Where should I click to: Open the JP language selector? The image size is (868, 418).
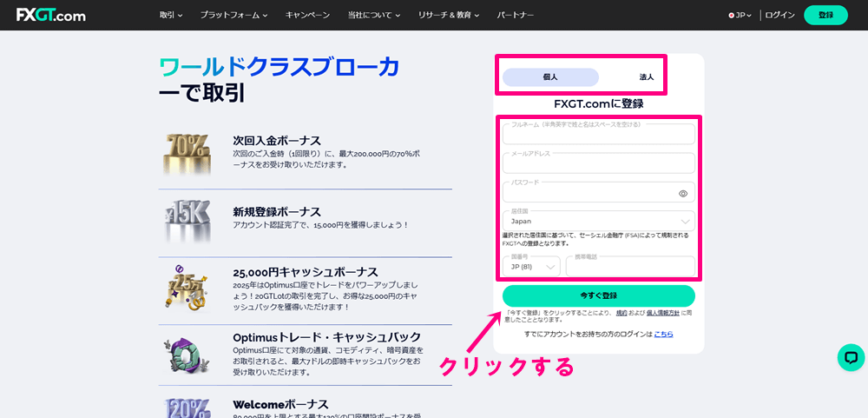[x=740, y=16]
